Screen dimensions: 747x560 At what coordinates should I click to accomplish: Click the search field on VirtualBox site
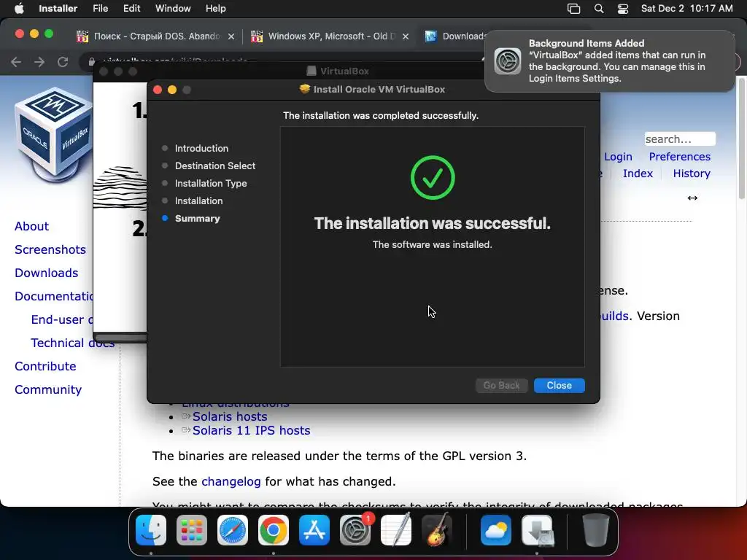679,139
